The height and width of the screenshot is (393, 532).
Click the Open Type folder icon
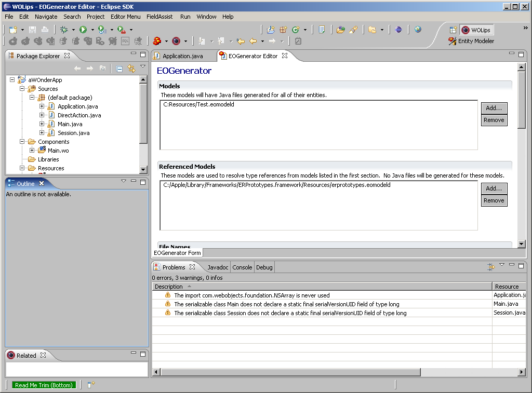tap(341, 30)
